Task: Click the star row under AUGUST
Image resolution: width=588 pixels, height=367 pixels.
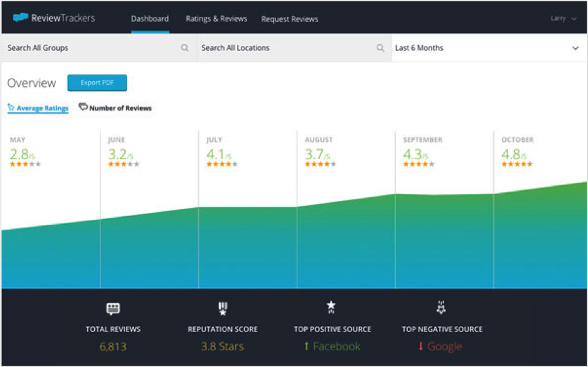Action: tap(321, 164)
